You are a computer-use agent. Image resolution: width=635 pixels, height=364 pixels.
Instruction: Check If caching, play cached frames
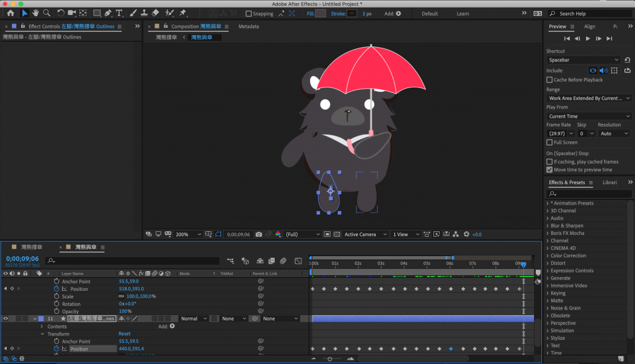549,162
